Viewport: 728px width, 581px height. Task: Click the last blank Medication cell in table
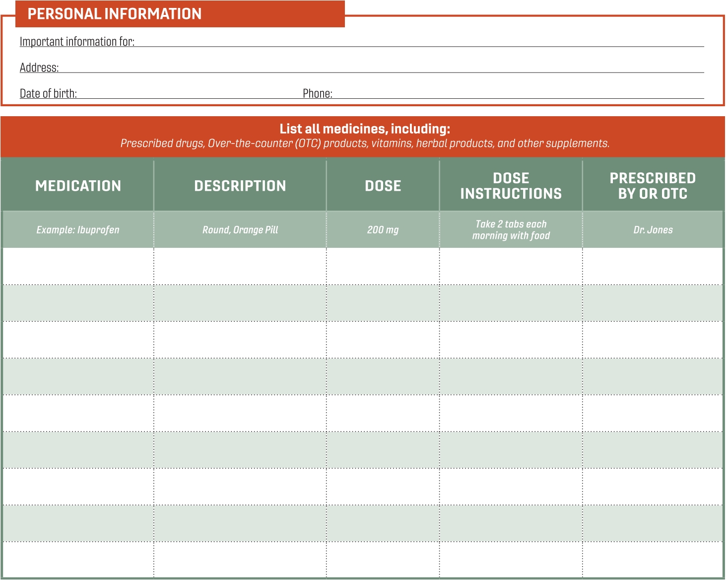pos(78,560)
